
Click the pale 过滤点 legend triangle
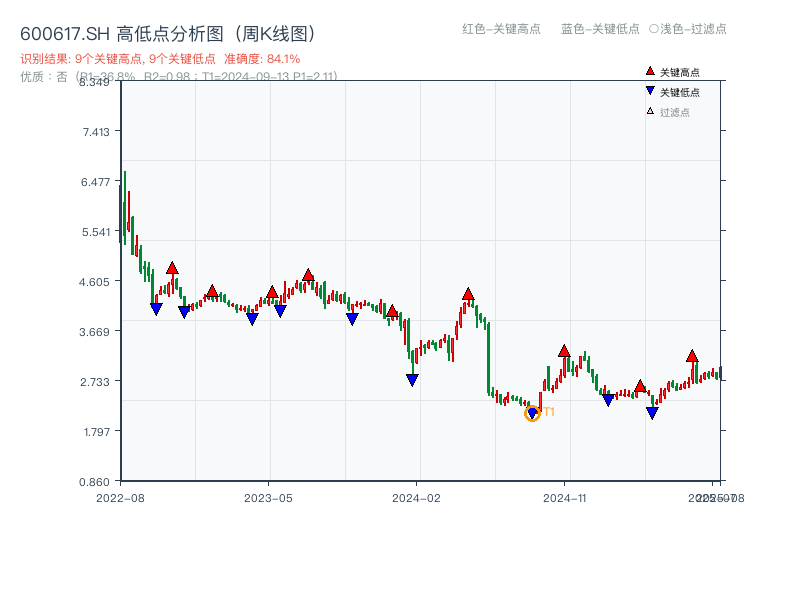tap(650, 111)
